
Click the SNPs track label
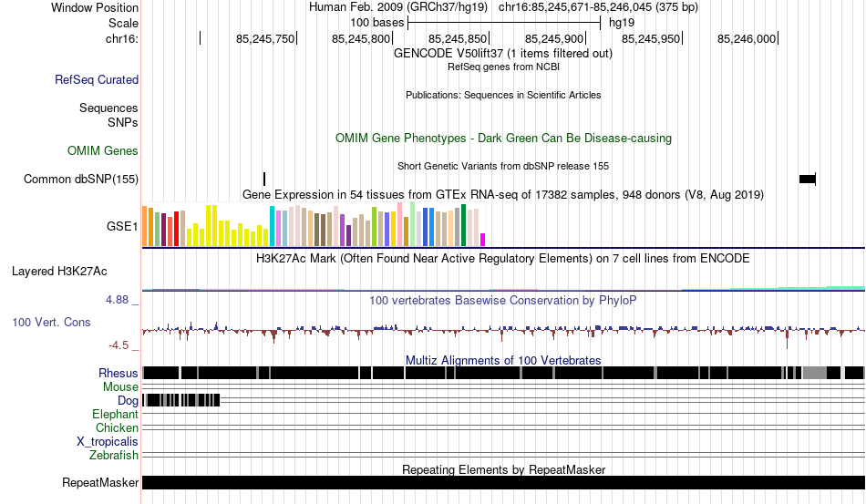click(123, 122)
